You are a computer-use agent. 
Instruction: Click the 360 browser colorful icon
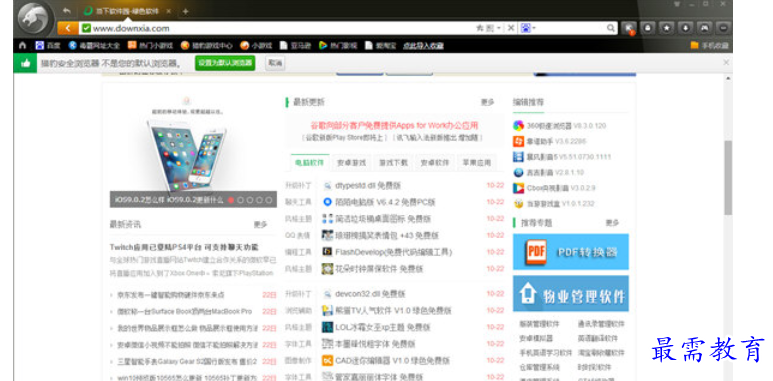518,126
